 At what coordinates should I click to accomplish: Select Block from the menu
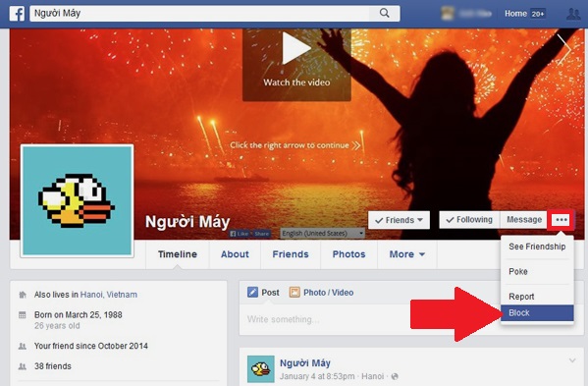pos(537,313)
